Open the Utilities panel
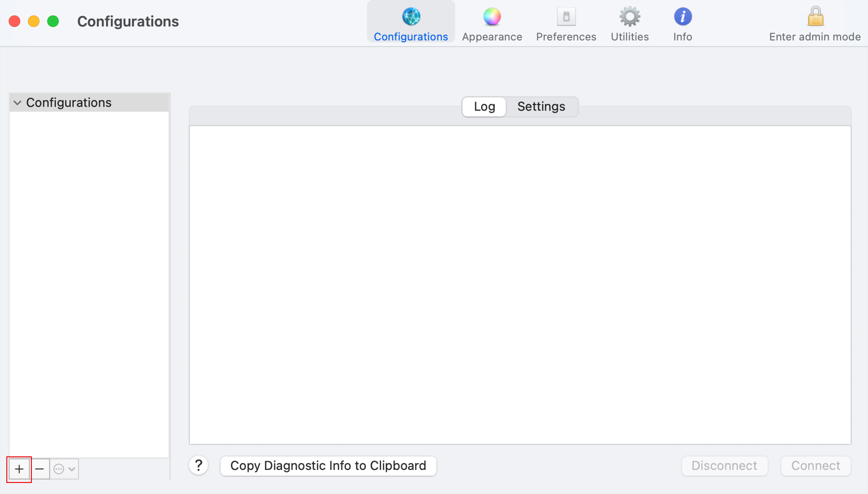Screen dimensions: 868x494 point(629,21)
